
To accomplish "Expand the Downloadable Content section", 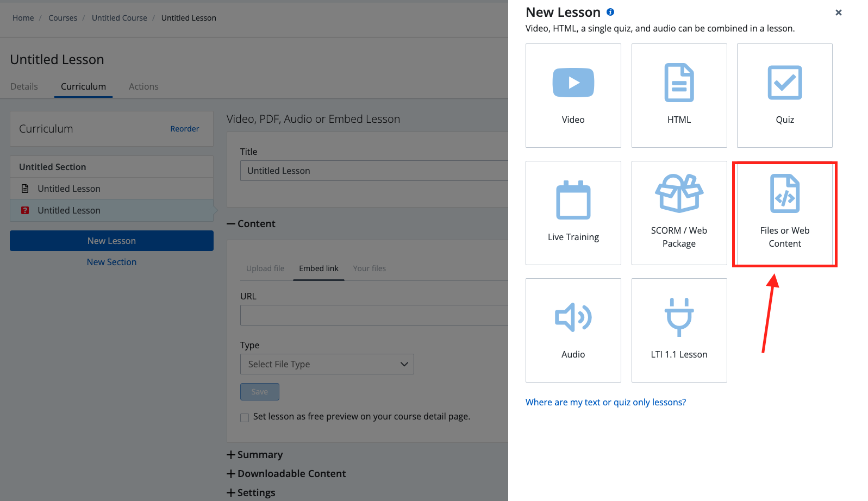I will 286,474.
